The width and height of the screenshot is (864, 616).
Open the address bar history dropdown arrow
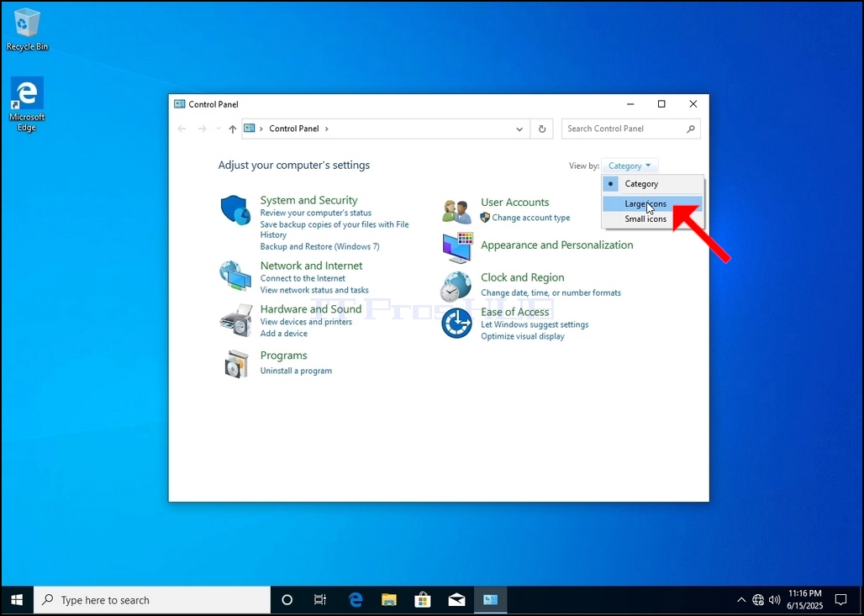[x=519, y=129]
